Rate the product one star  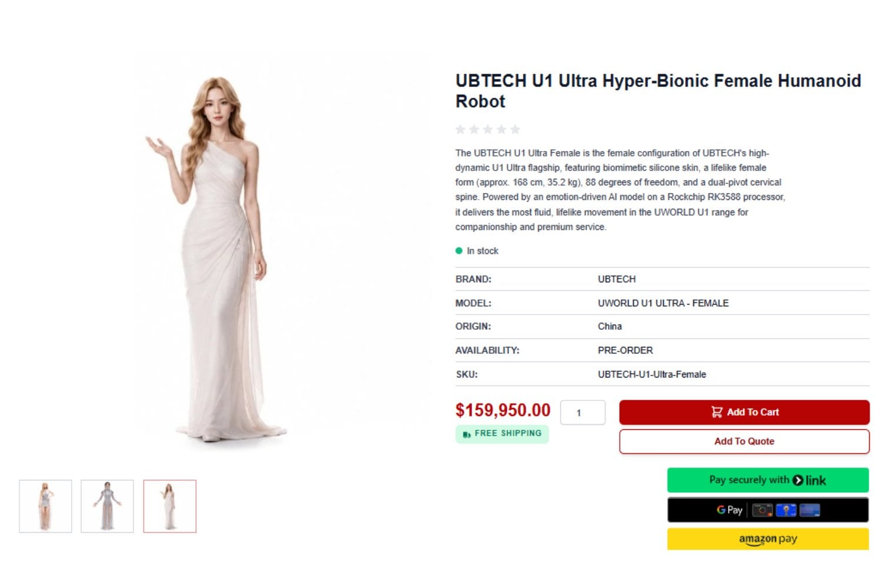pos(460,129)
